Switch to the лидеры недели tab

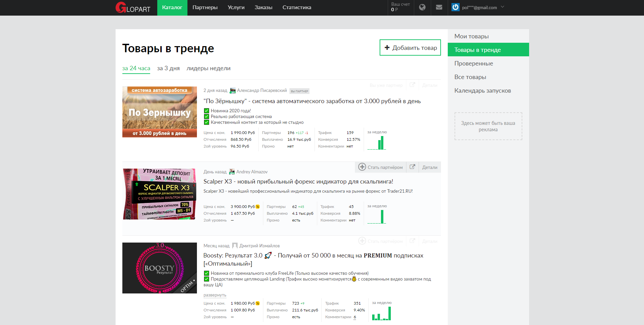pyautogui.click(x=208, y=68)
